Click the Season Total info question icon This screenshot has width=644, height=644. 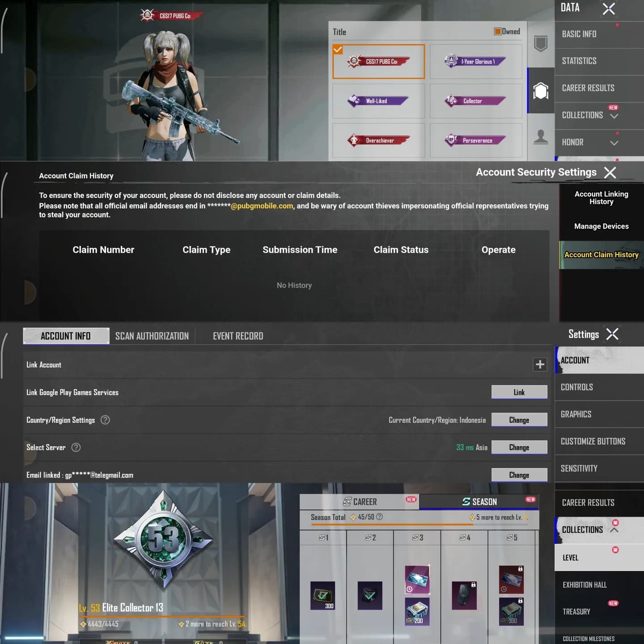click(379, 517)
